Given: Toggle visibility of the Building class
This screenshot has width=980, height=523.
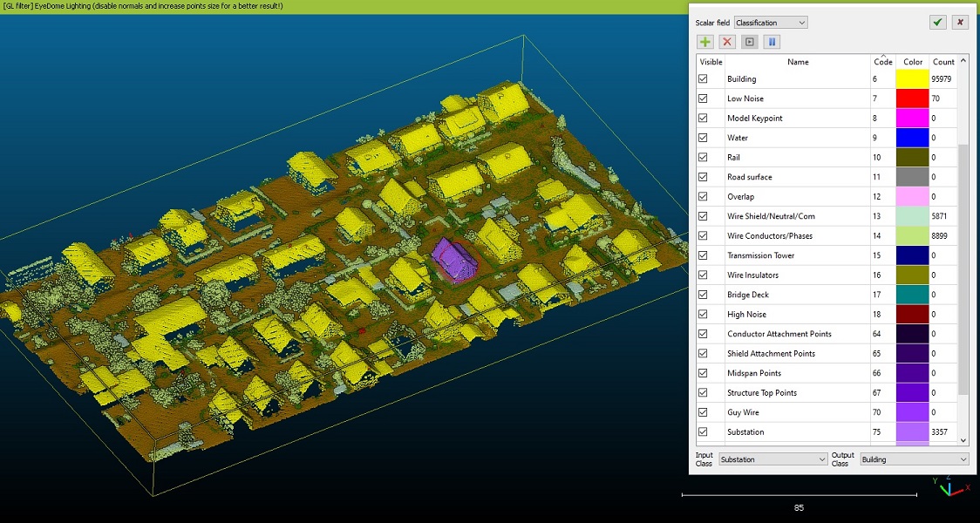Looking at the screenshot, I should (703, 78).
